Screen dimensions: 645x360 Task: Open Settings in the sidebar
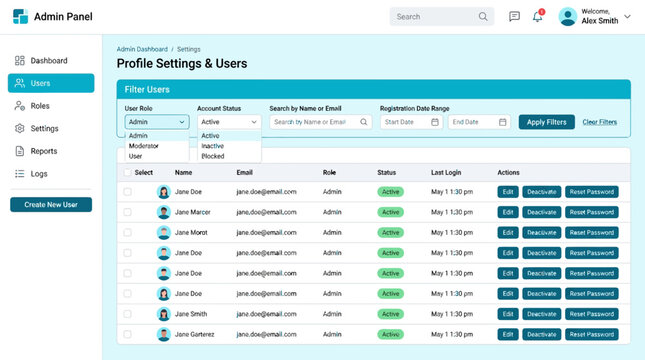pos(51,128)
